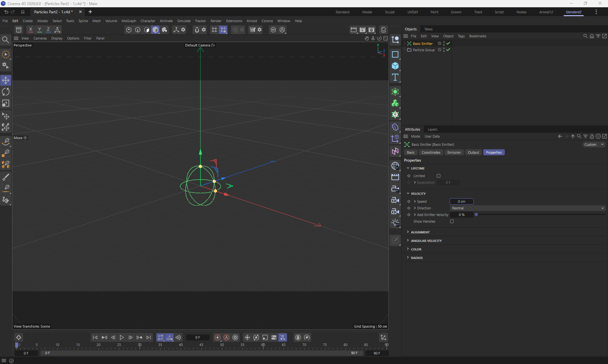Select the Rotate tool
608x364 pixels.
point(6,92)
